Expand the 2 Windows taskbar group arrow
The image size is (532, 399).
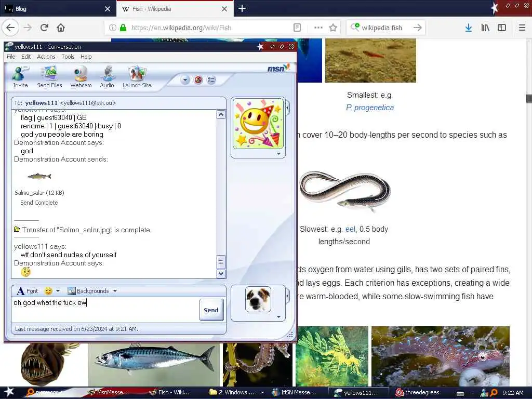click(x=262, y=393)
